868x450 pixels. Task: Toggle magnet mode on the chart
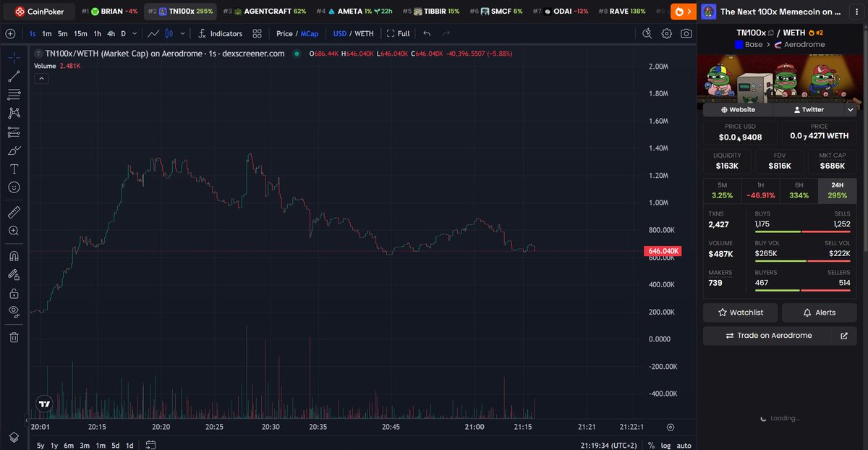point(14,255)
